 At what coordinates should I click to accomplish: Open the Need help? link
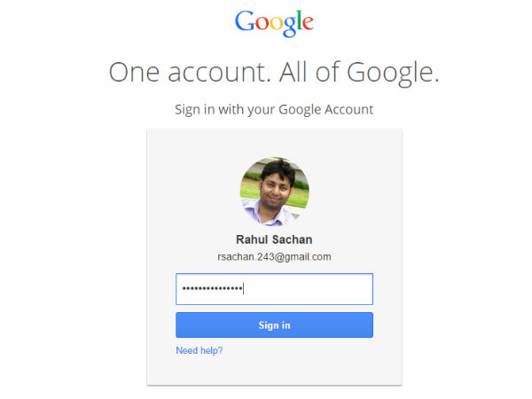(199, 351)
